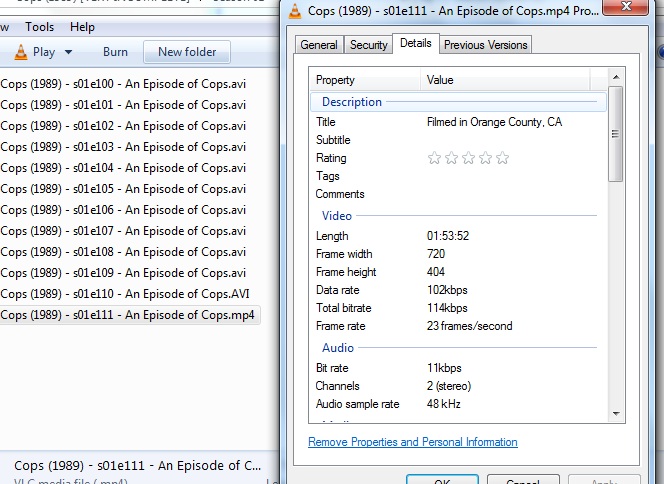Click the Total bitrate value 114kbps
Viewport: 664px width, 484px height.
point(447,308)
